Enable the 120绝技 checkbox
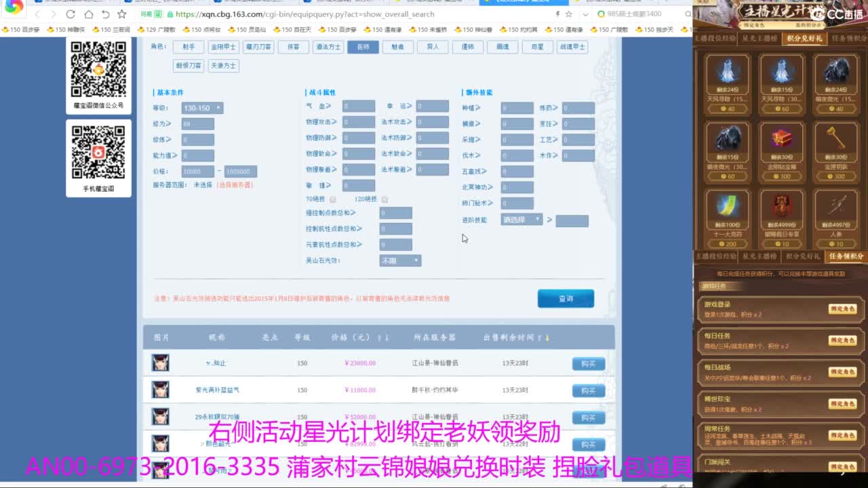 click(x=384, y=200)
